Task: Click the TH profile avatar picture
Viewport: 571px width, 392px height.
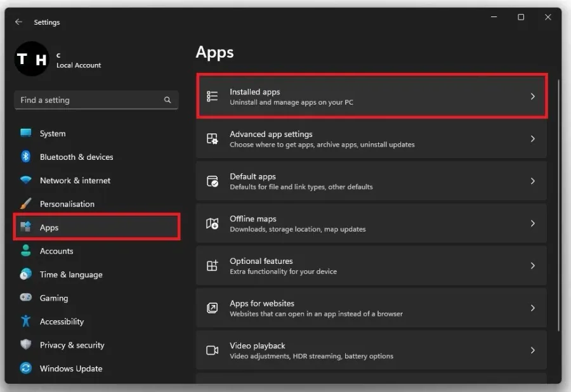Action: 32,58
